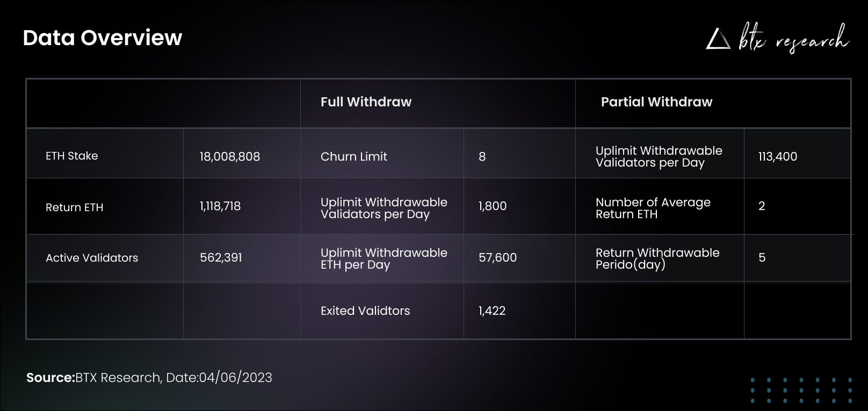
Task: Select the Partial Withdraw column header
Action: pos(656,102)
